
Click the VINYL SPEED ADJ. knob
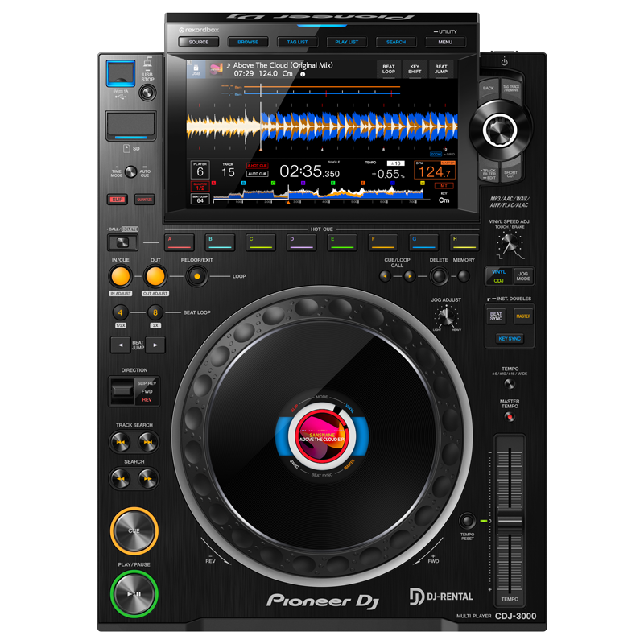point(510,243)
